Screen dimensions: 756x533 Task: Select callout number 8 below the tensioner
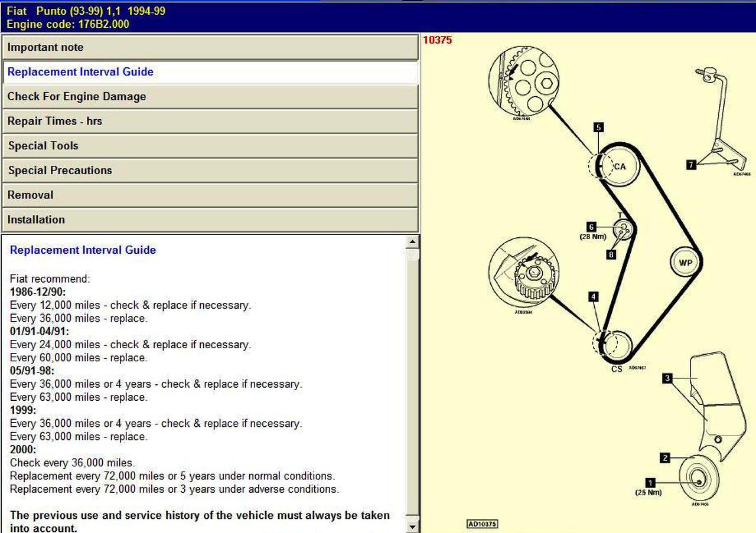click(611, 254)
